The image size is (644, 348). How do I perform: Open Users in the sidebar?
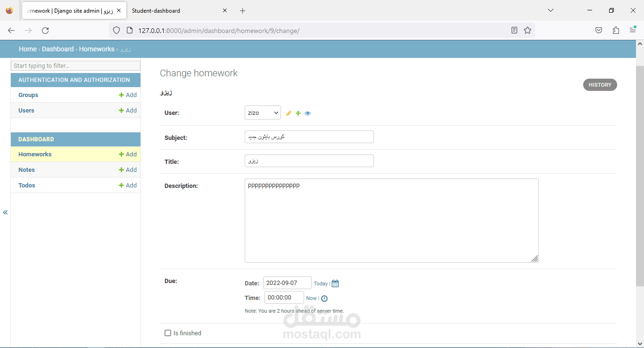26,111
